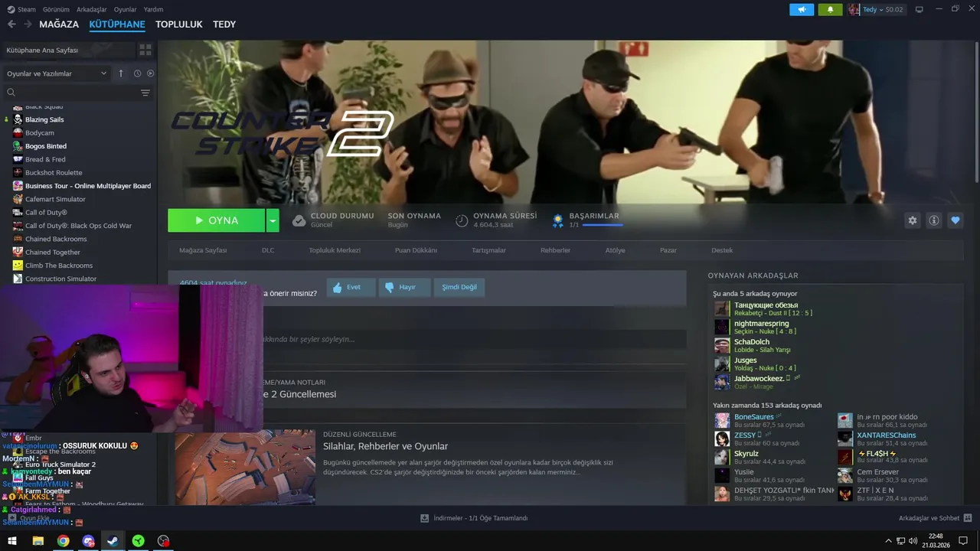Select Chained Together in library list
This screenshot has width=980, height=551.
click(53, 253)
